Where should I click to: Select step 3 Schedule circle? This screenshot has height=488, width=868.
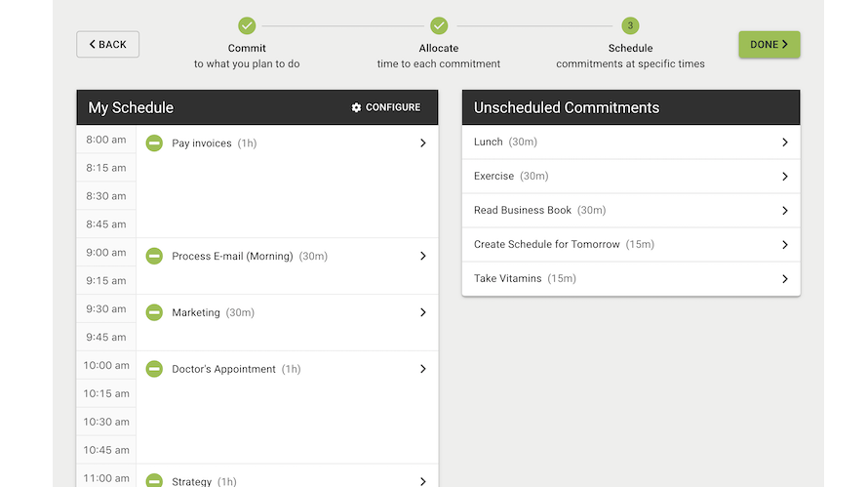(630, 25)
